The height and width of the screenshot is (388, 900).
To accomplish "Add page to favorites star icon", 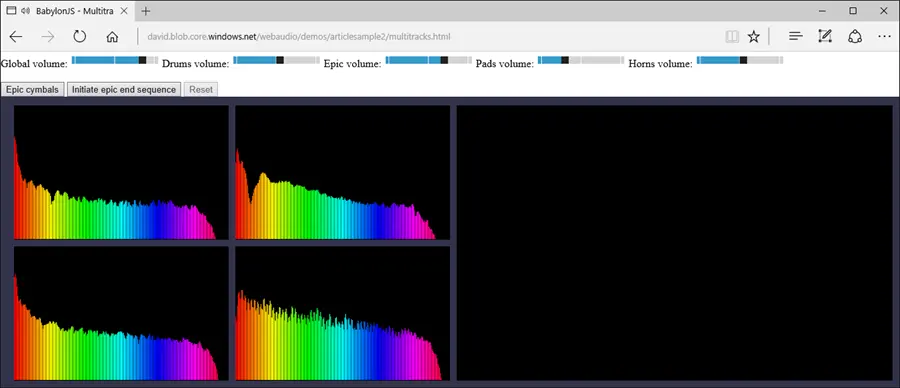I will coord(754,37).
